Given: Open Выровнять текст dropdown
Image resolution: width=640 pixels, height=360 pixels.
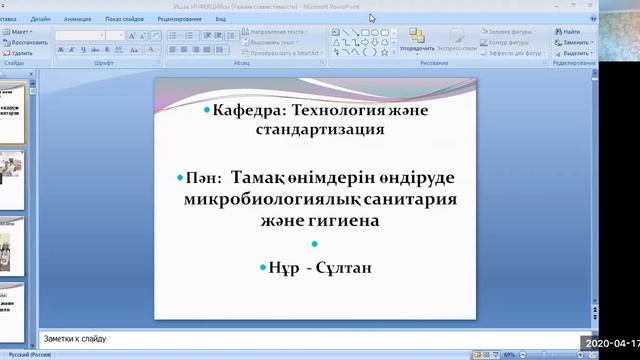Looking at the screenshot, I should (270, 42).
